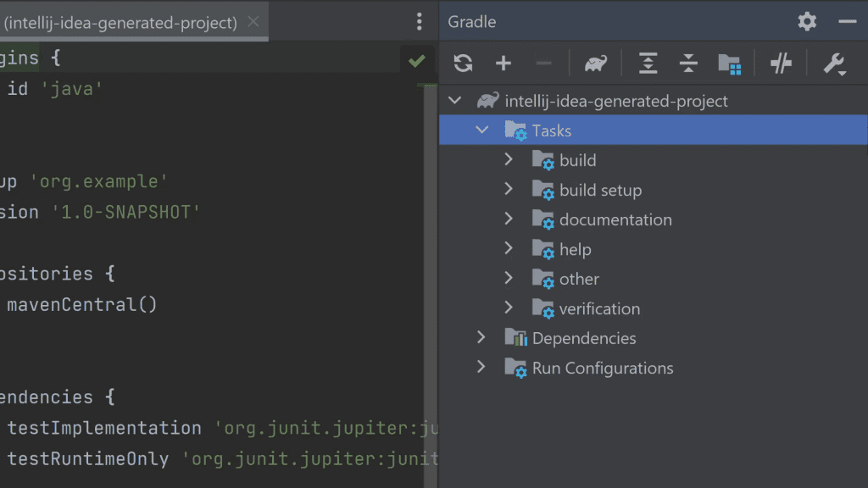Expand the Dependencies node

[481, 337]
